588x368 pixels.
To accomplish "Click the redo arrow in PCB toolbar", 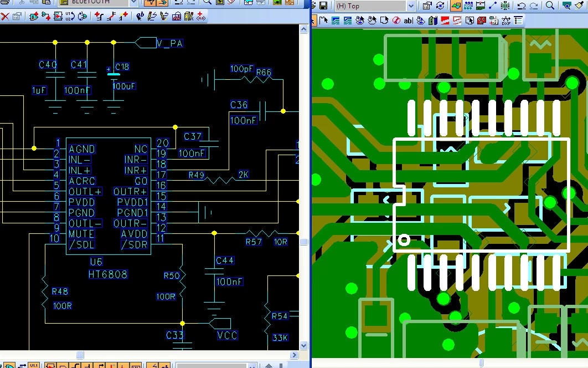I will [534, 6].
